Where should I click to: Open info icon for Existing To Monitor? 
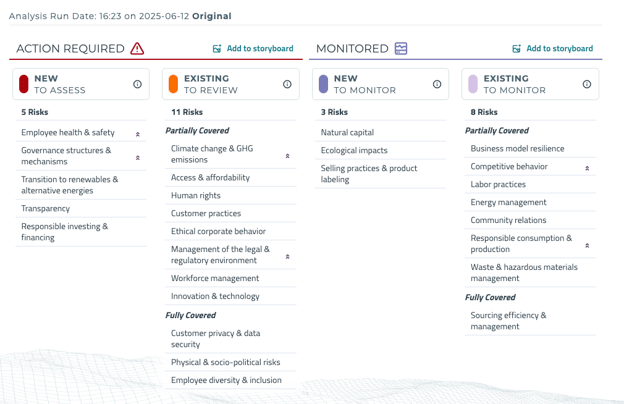point(587,84)
